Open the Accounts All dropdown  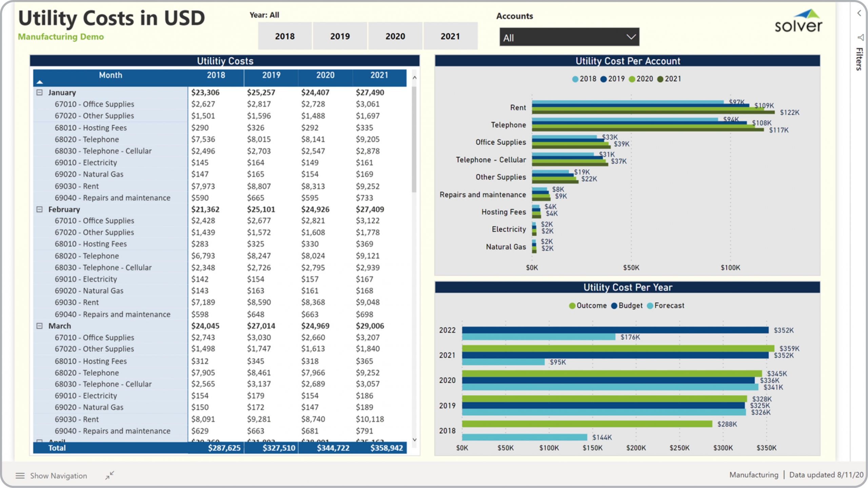point(569,37)
